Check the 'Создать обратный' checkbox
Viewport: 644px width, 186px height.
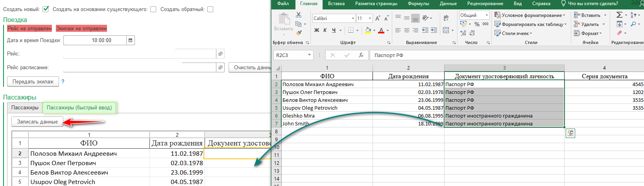tap(210, 9)
